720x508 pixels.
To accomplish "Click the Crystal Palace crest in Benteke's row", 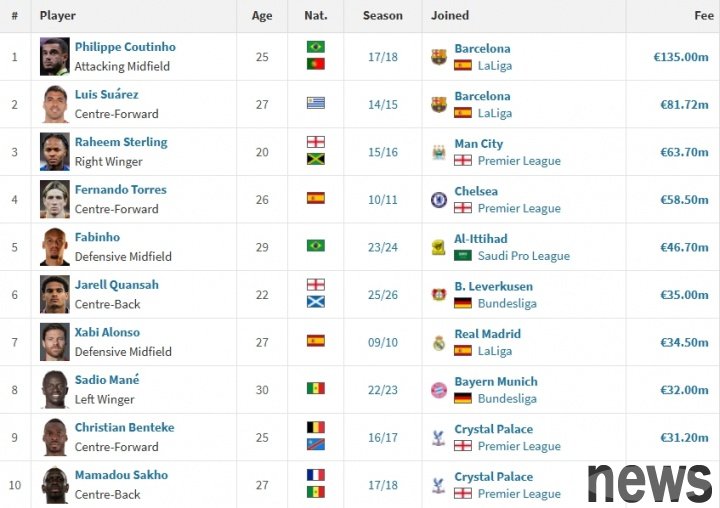I will pyautogui.click(x=439, y=438).
